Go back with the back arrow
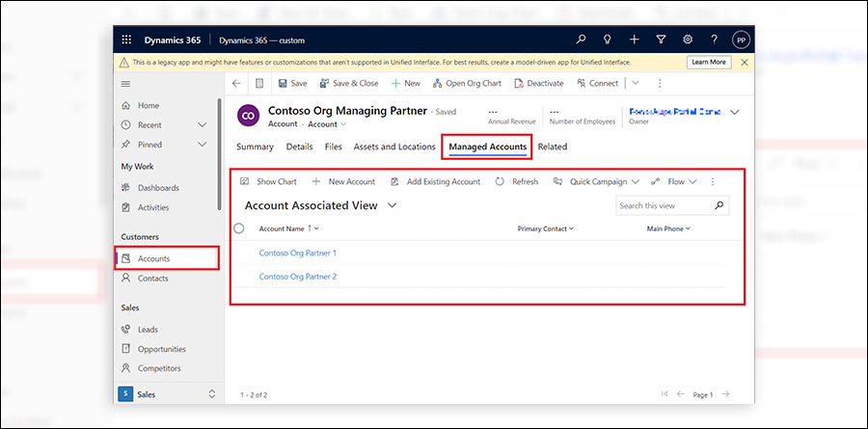 236,84
